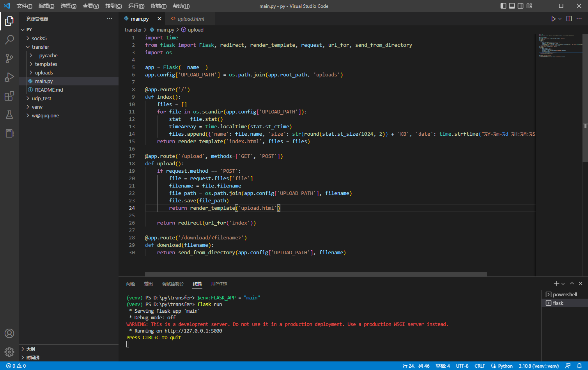Open the Search view icon
This screenshot has width=588, height=370.
(9, 40)
